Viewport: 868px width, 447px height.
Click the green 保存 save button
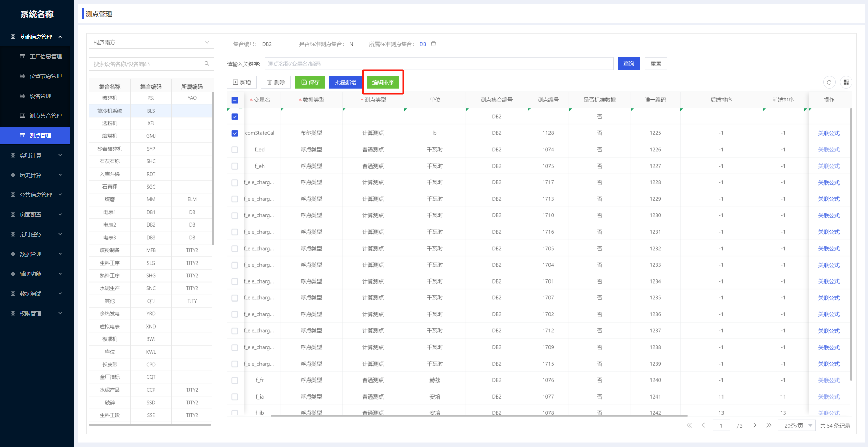310,82
